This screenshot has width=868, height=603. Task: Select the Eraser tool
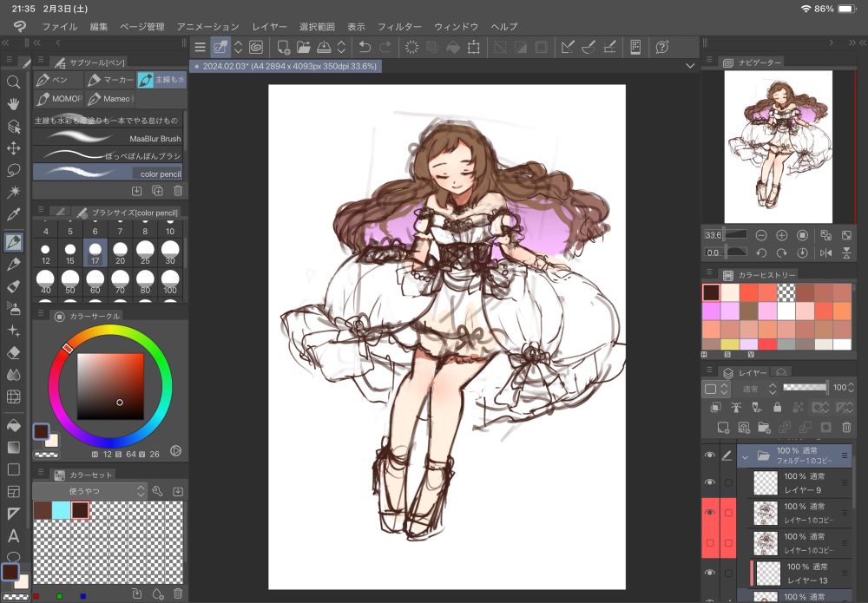(13, 353)
